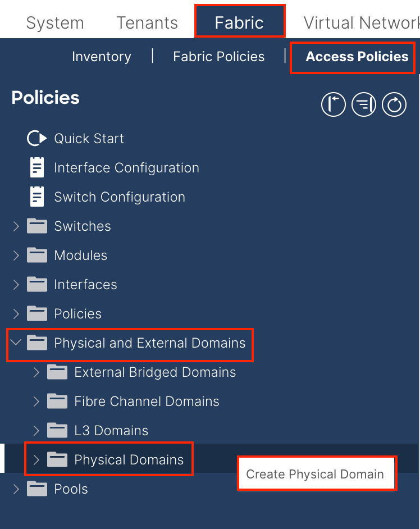Expand the Modules folder chevron
The width and height of the screenshot is (420, 529).
pos(16,256)
